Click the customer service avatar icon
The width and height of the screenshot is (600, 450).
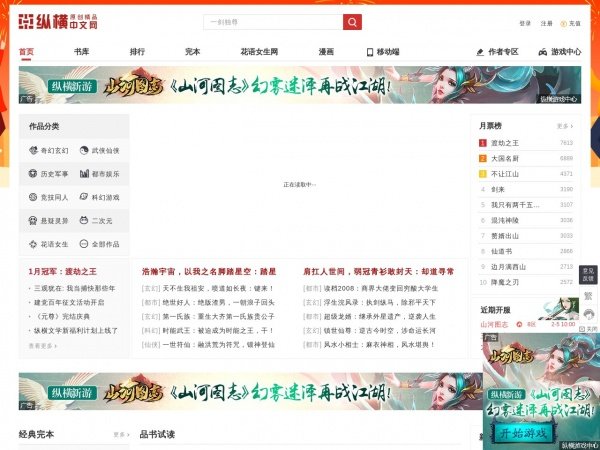588,314
